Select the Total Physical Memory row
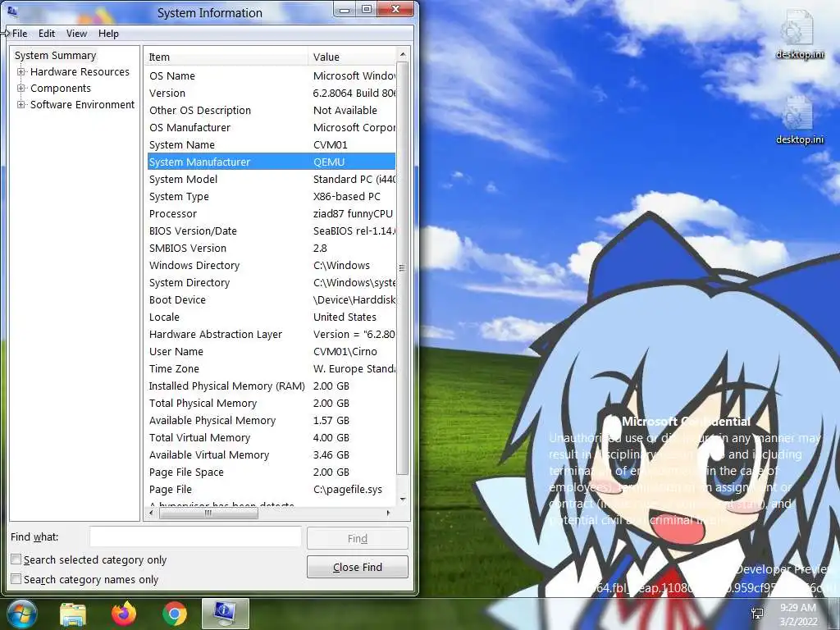The height and width of the screenshot is (630, 840). pyautogui.click(x=271, y=403)
